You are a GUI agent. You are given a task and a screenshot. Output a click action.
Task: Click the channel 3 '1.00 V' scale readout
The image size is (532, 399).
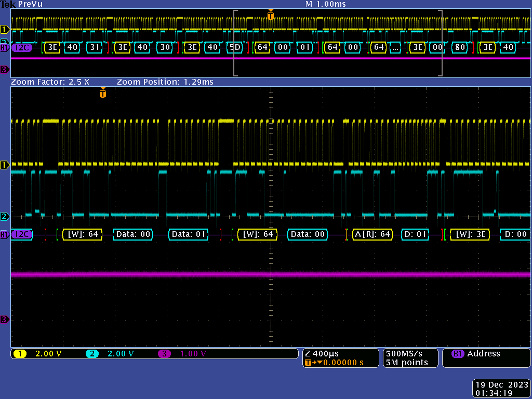[193, 353]
